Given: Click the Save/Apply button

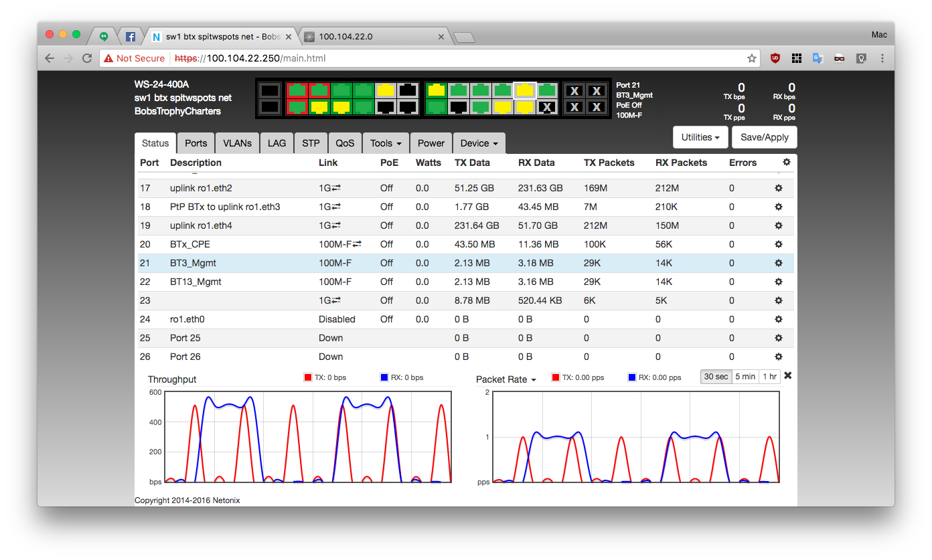Looking at the screenshot, I should pyautogui.click(x=764, y=137).
